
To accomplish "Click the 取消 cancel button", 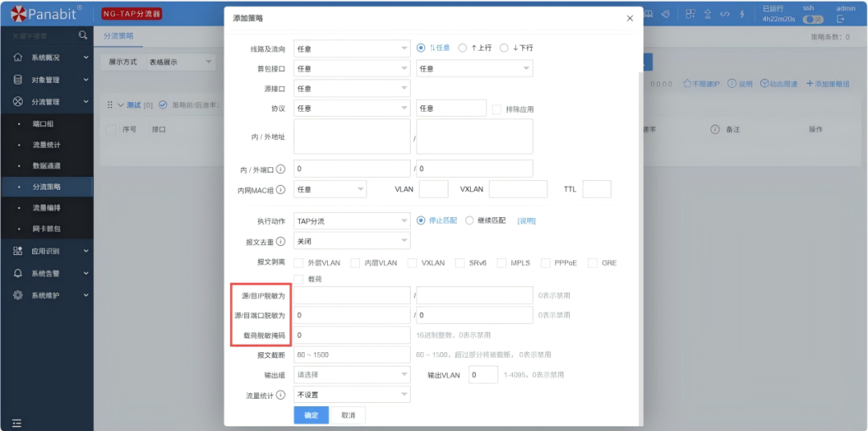I will 348,415.
